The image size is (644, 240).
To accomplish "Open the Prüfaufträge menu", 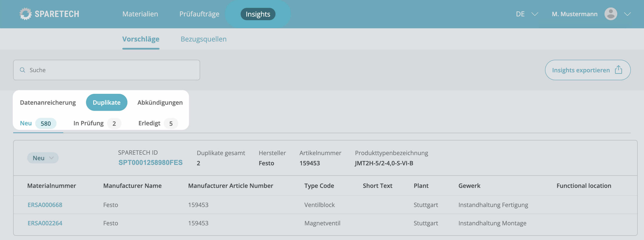I will 199,14.
